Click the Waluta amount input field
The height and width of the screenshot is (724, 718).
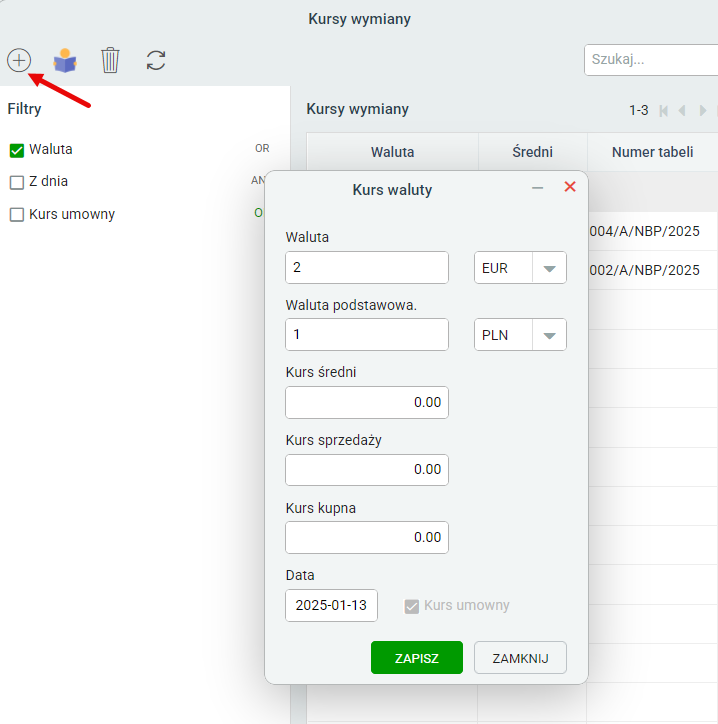(367, 267)
